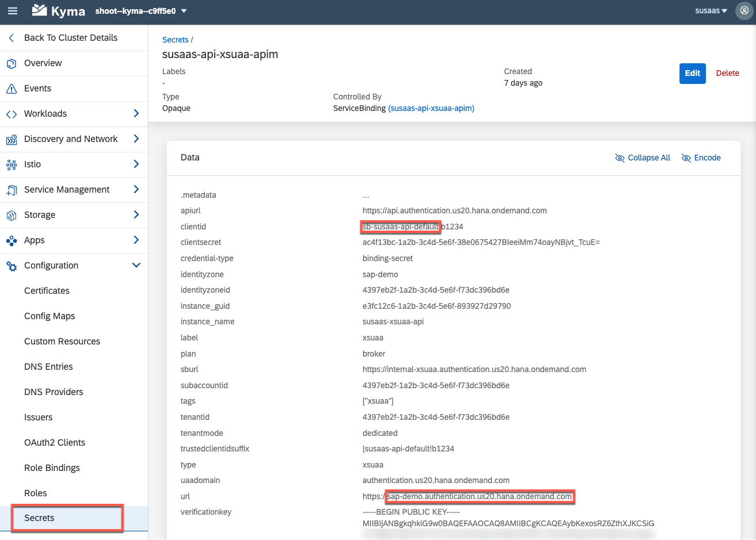Open Roles in sidebar
This screenshot has width=756, height=540.
(x=74, y=493)
